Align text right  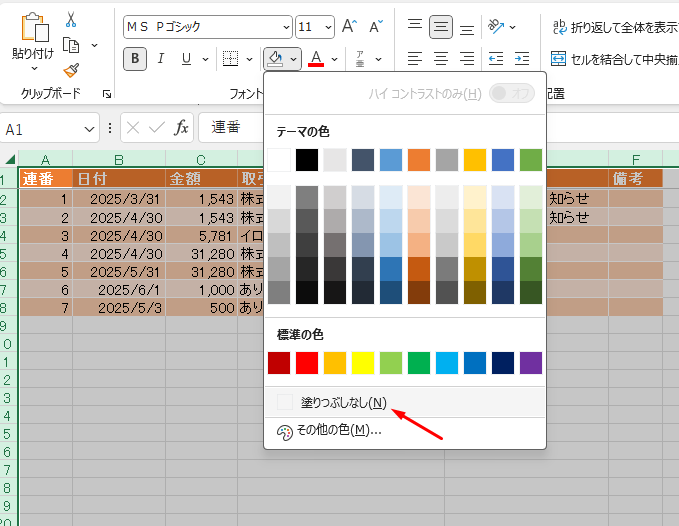point(467,58)
